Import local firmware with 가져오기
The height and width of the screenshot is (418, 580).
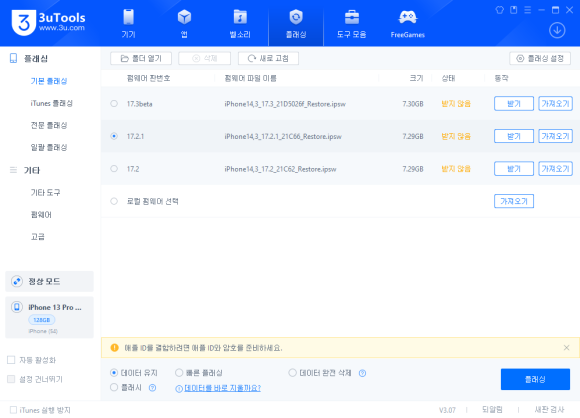514,201
